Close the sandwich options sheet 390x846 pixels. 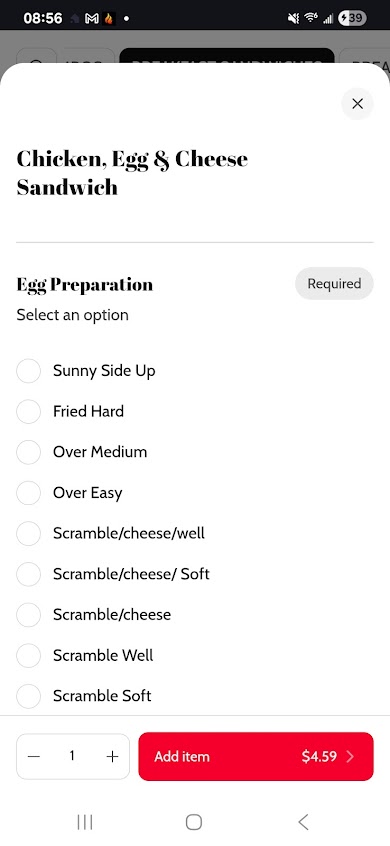[x=357, y=104]
